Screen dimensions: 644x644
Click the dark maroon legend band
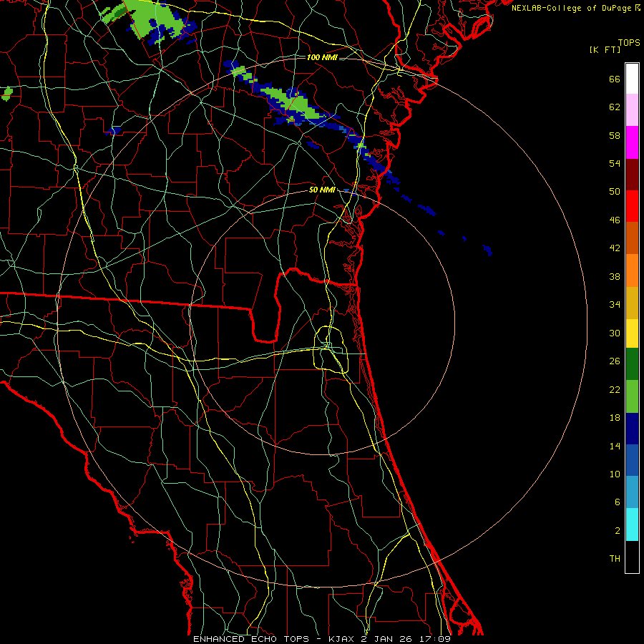click(632, 174)
